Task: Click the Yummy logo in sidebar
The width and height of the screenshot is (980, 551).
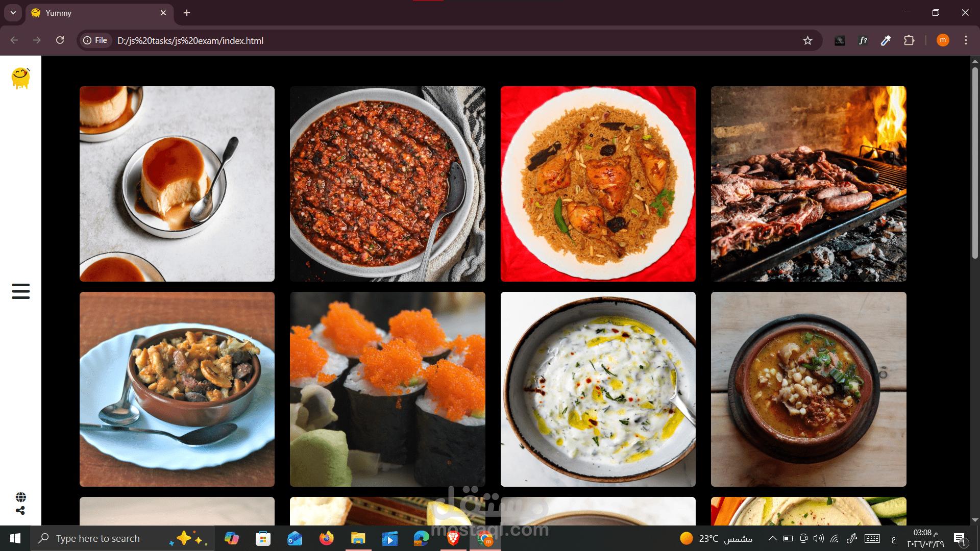Action: pyautogui.click(x=20, y=78)
